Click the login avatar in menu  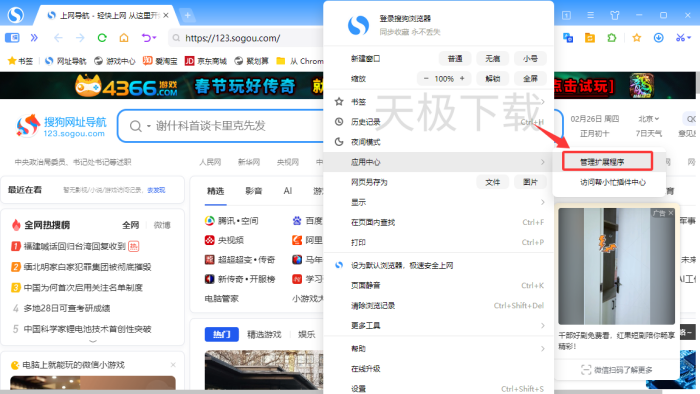pos(358,25)
